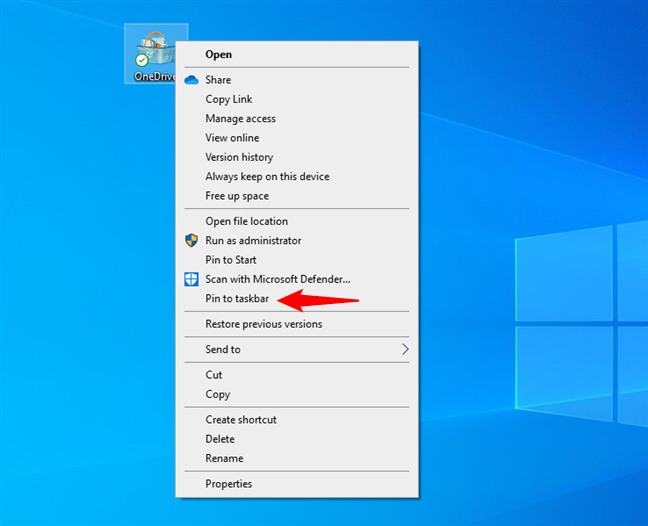
Task: Choose Cut from the context menu
Action: (x=297, y=375)
